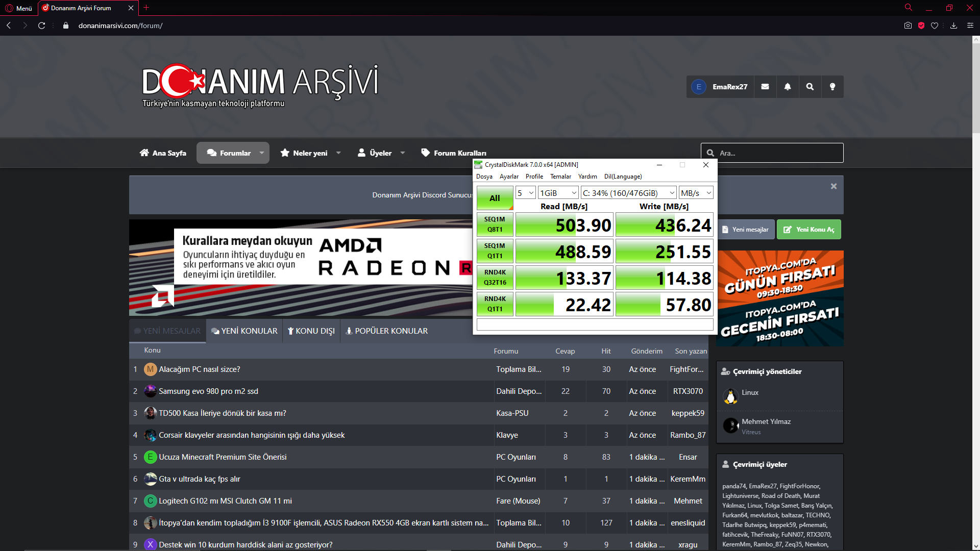
Task: Open the Samsung evo 980 pro thread
Action: pyautogui.click(x=208, y=391)
